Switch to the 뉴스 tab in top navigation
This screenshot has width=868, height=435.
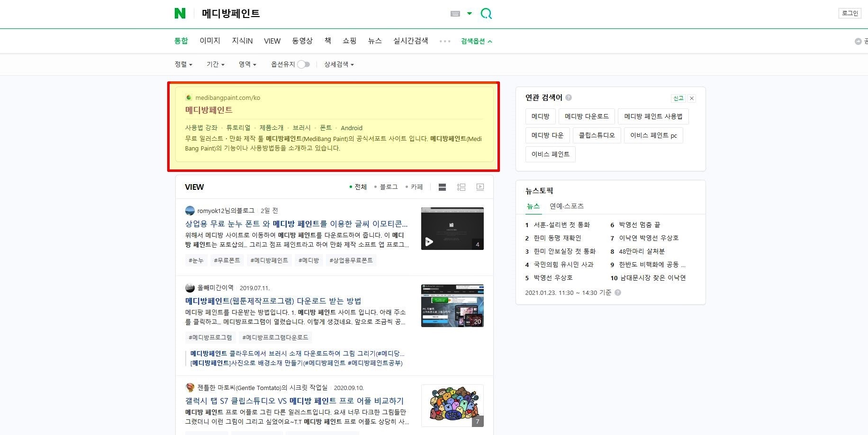[375, 41]
